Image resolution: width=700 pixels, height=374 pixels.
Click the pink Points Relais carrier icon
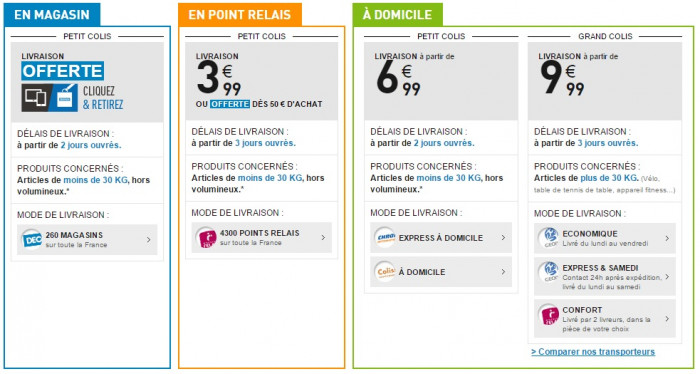coord(206,237)
